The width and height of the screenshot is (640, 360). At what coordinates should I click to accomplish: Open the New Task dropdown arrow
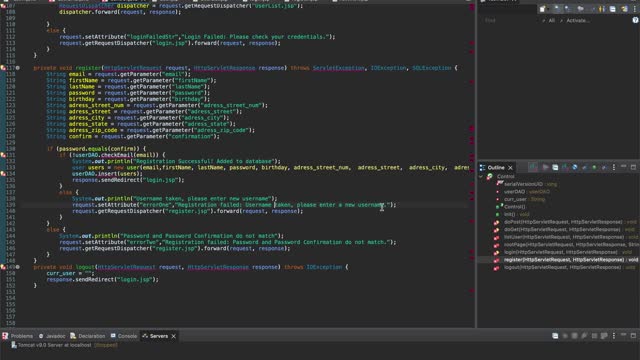(x=548, y=9)
